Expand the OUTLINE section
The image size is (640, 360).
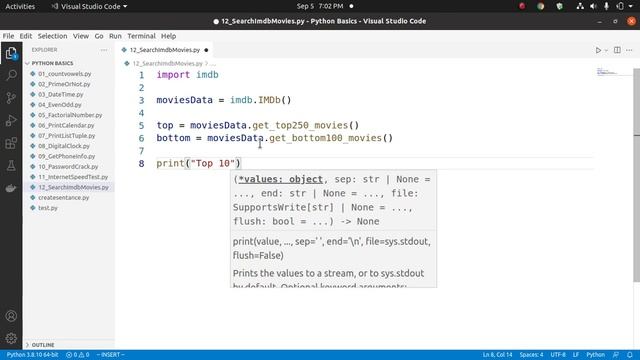click(x=43, y=345)
